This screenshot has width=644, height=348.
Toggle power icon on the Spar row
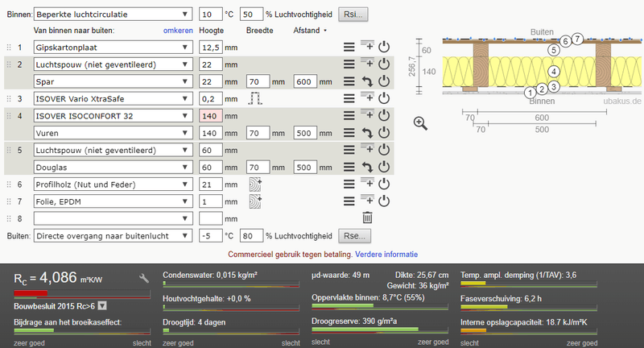click(x=384, y=81)
